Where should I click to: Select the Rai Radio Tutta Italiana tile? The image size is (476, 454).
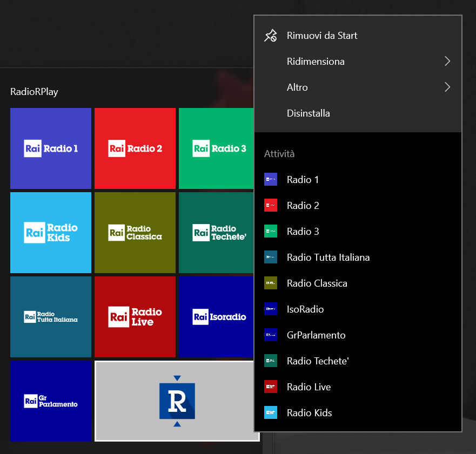[x=51, y=317]
